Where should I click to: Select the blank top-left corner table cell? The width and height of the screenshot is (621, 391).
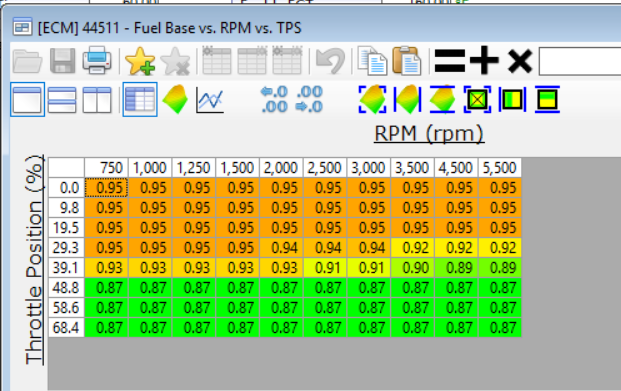click(67, 168)
